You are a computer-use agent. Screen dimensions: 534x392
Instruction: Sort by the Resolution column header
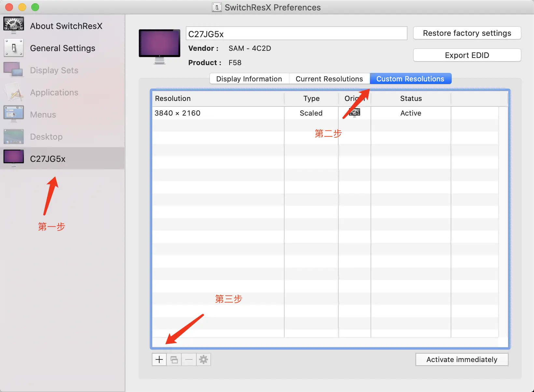click(x=218, y=98)
